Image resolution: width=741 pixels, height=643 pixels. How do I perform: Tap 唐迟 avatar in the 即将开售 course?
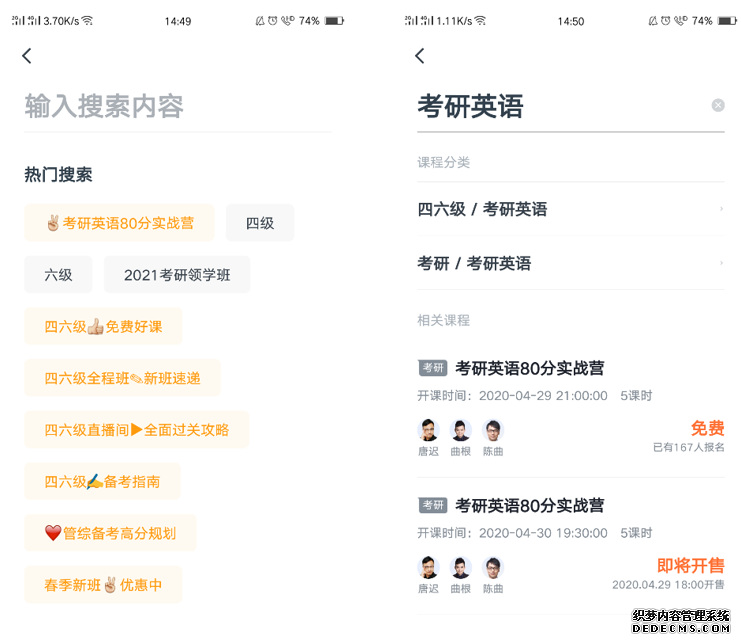pos(429,568)
